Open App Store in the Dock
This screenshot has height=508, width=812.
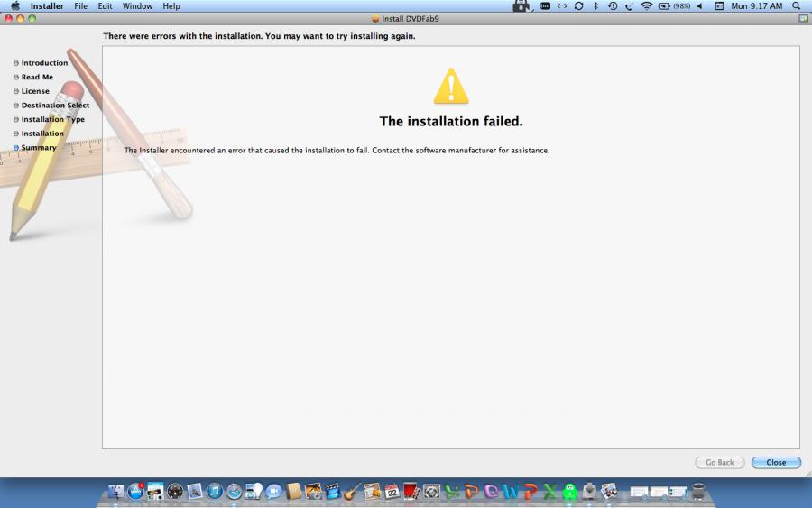pos(135,491)
